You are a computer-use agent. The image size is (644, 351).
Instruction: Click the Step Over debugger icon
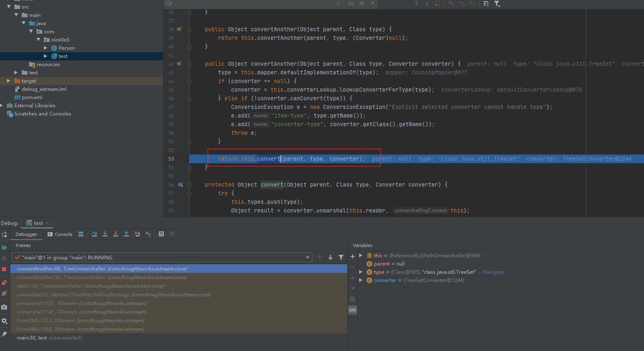point(94,234)
